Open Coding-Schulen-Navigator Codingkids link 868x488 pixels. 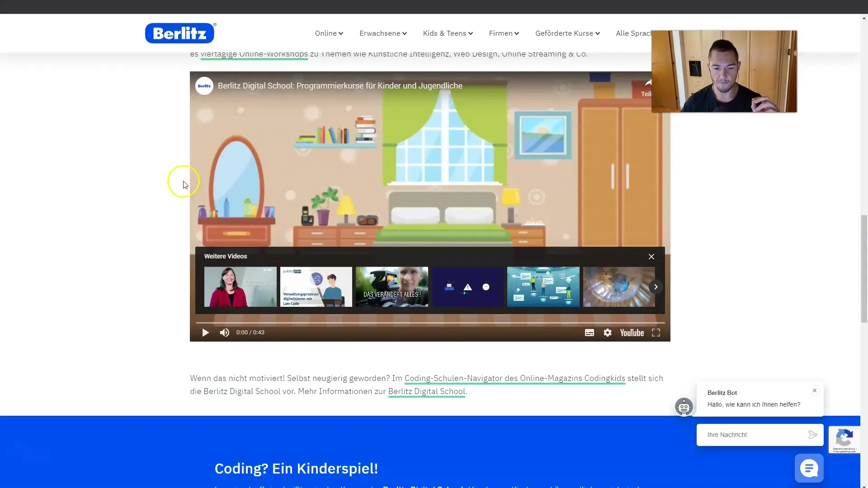515,379
